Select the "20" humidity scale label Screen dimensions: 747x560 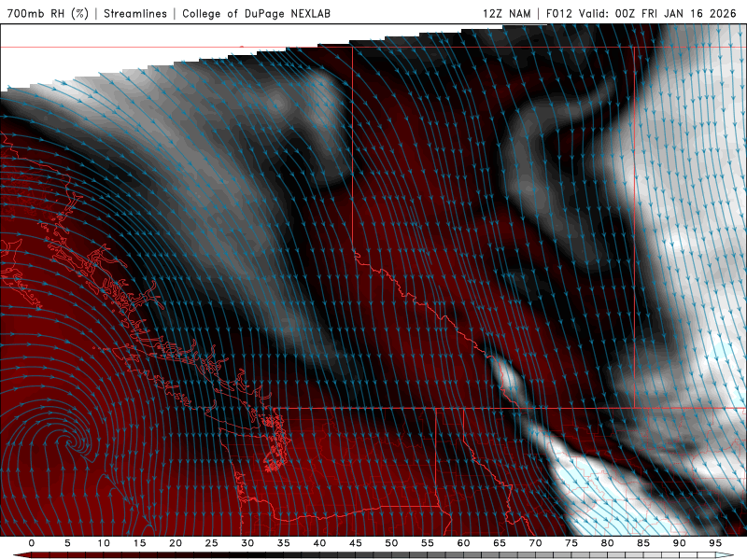(x=176, y=543)
